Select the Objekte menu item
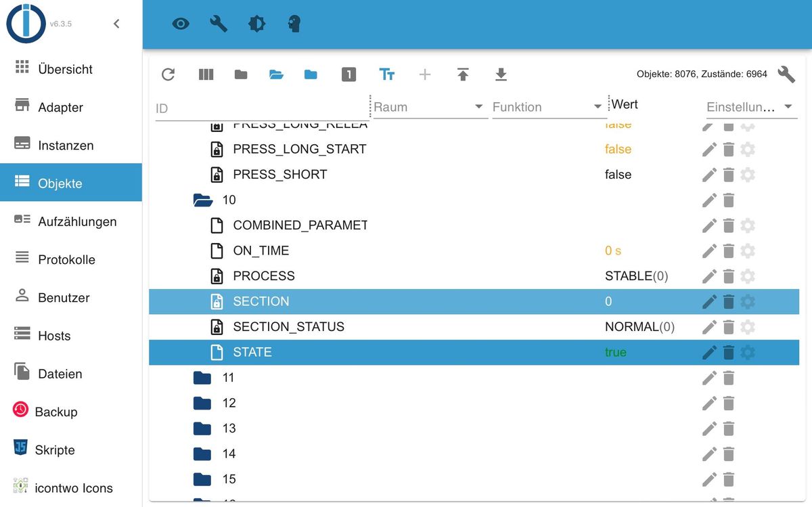This screenshot has width=812, height=507. coord(71,183)
